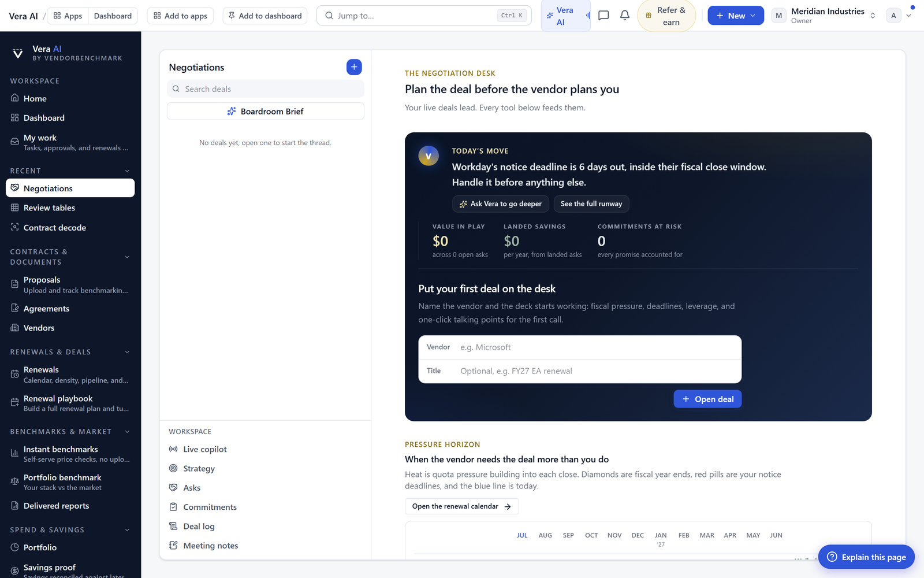Viewport: 924px width, 578px height.
Task: Open the Meridian Industries workspace switcher
Action: pyautogui.click(x=825, y=16)
